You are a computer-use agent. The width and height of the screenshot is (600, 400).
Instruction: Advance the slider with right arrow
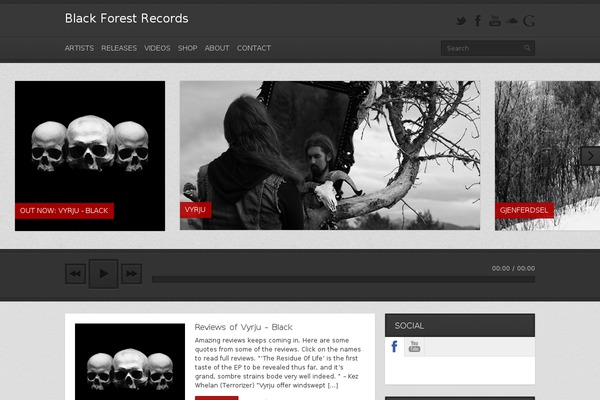pos(590,156)
